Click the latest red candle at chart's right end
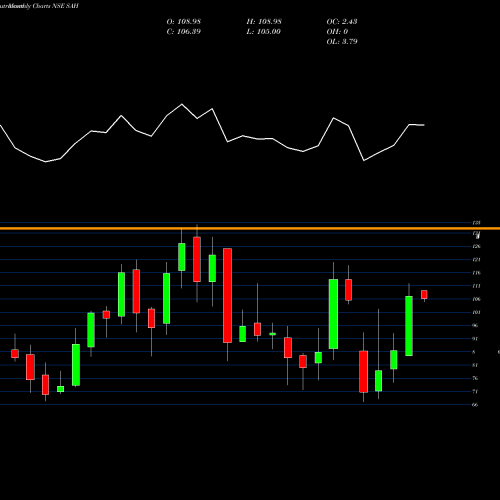This screenshot has width=500, height=500. click(x=424, y=294)
